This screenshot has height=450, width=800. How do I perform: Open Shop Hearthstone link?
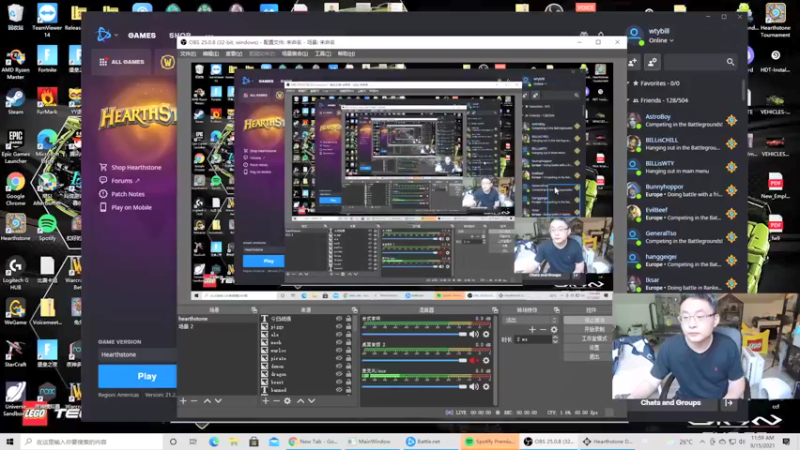click(x=130, y=167)
